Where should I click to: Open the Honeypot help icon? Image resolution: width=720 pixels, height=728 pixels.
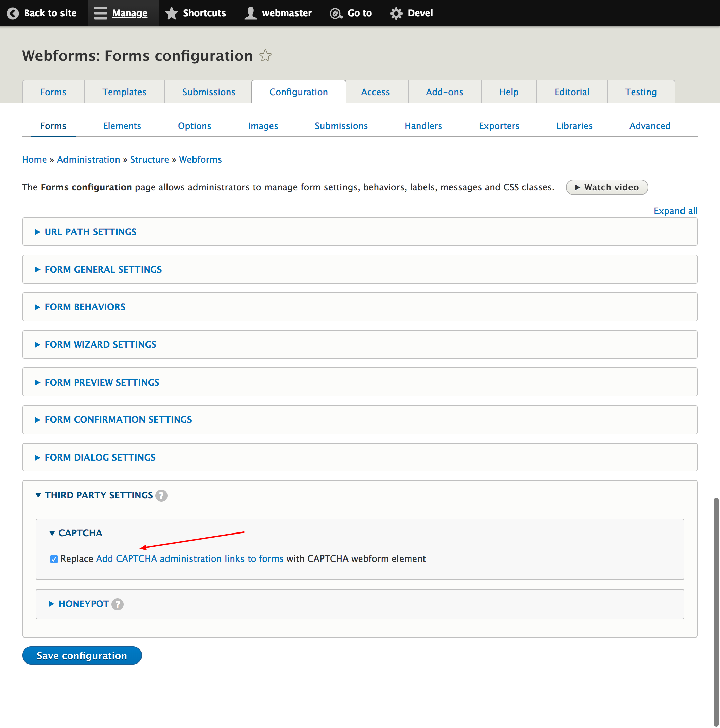coord(117,604)
